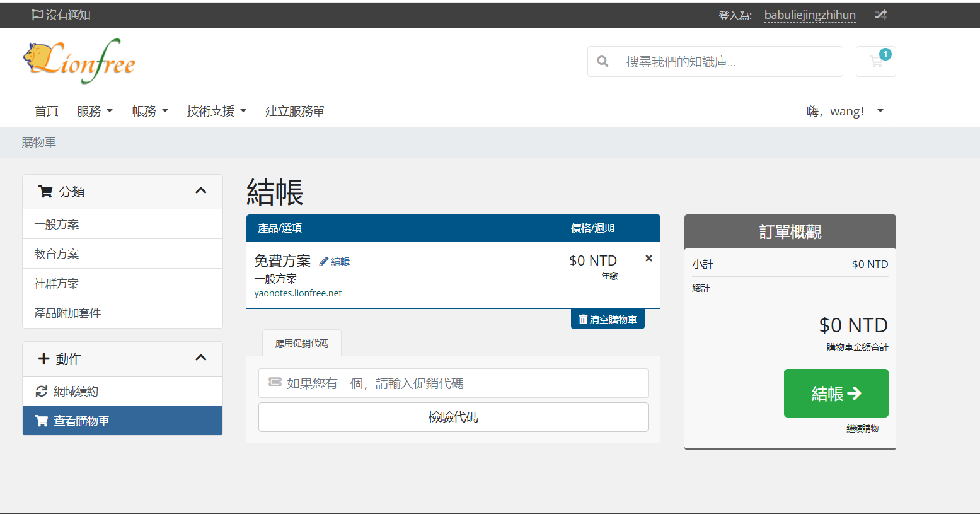Screen dimensions: 980x514
Task: Select the 應用促銷代碼 tab
Action: click(302, 343)
